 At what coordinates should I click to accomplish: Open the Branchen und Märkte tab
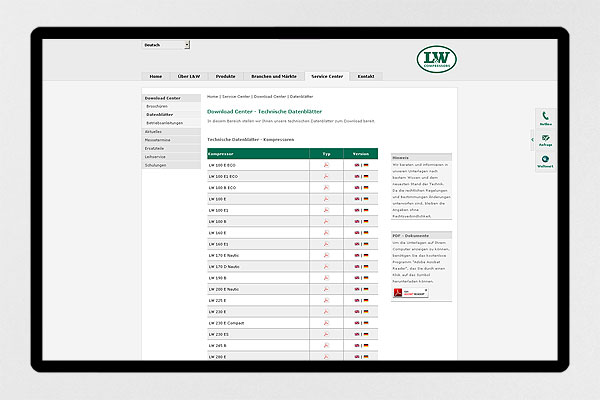coord(272,76)
